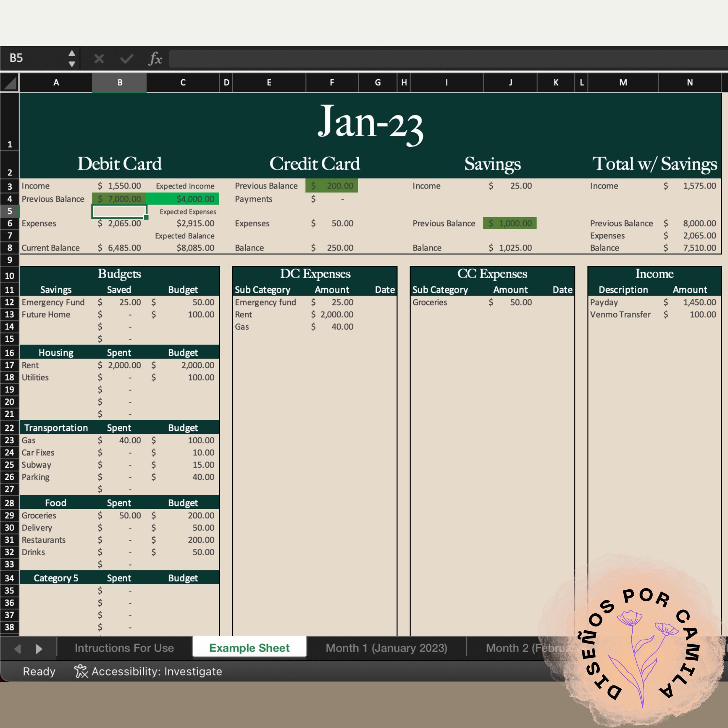Switch to the Month 1 (January 2023) tab
728x728 pixels.
[x=386, y=648]
